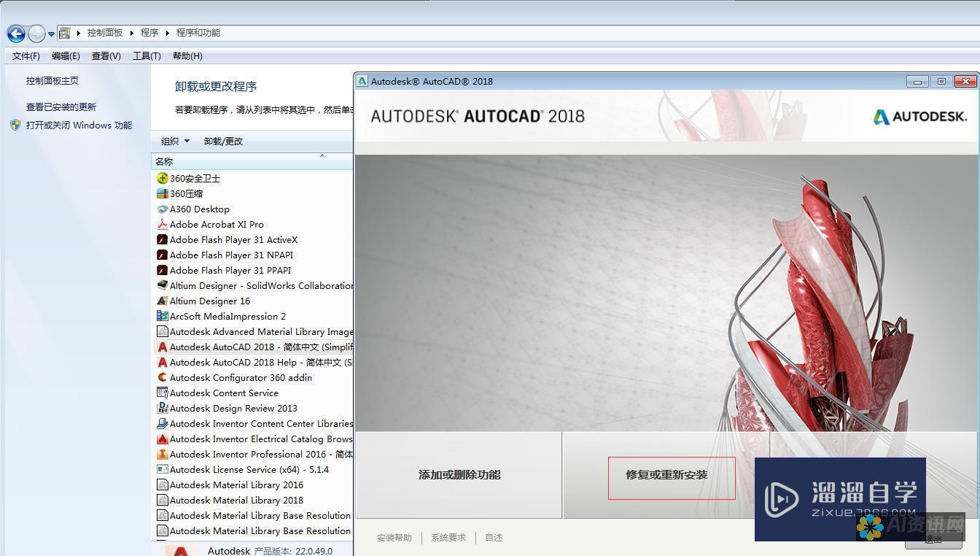The width and height of the screenshot is (980, 556).
Task: Close the AutoCAD 2018 installer window
Action: tap(966, 81)
